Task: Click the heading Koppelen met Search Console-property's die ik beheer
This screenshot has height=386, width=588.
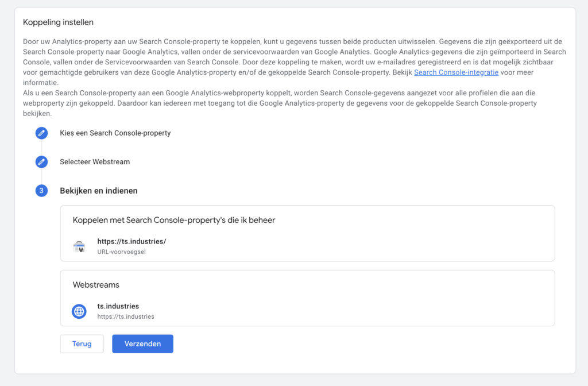Action: [174, 220]
